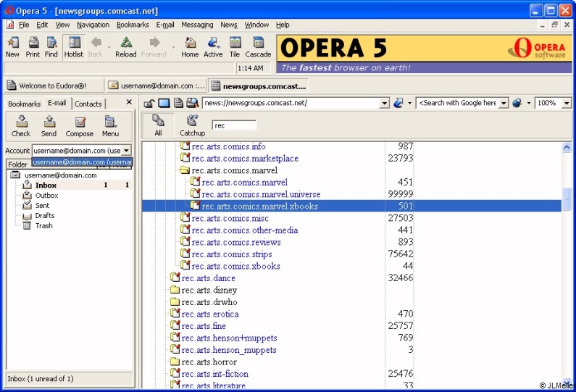Go to the Home page

[190, 47]
